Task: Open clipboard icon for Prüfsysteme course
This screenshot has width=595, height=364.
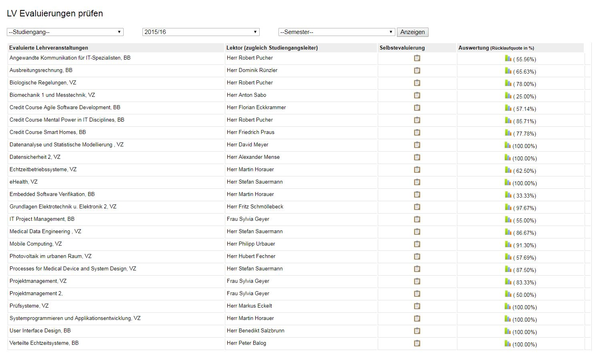Action: click(x=417, y=306)
